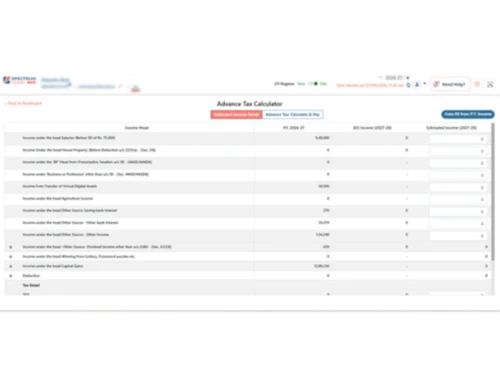Click the Salaries P.Y. 2026-27 amount
The image size is (500, 375).
click(322, 138)
